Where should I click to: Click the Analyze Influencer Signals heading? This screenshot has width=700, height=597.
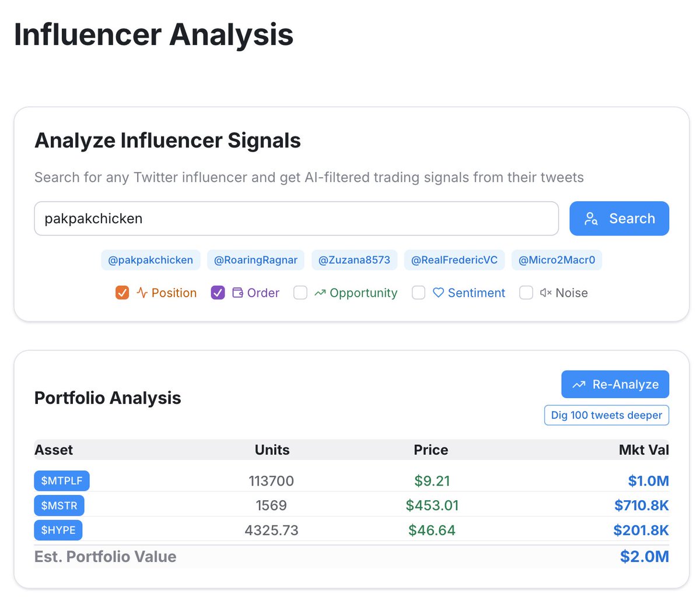167,141
